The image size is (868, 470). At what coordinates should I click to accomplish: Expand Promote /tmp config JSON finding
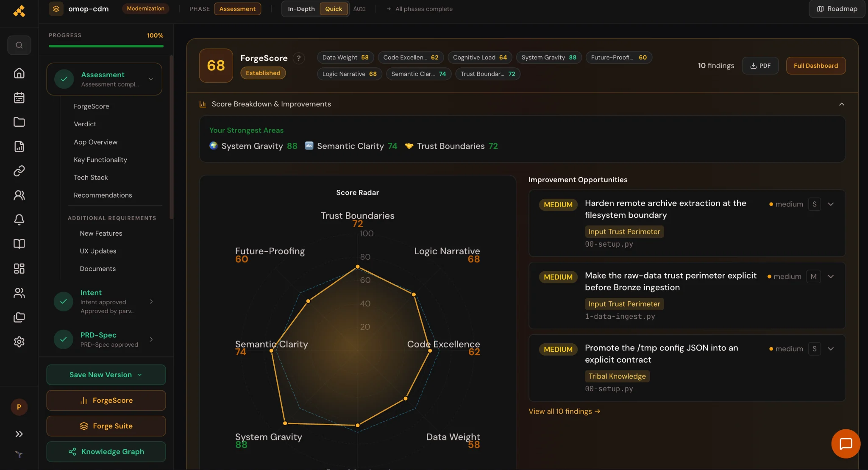pos(831,349)
